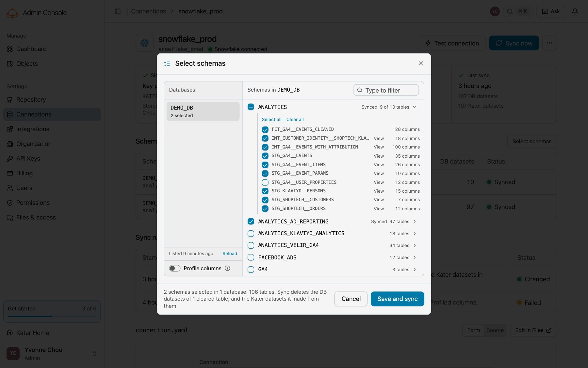Click the Snowflake connection logo
588x368 pixels.
tap(144, 43)
